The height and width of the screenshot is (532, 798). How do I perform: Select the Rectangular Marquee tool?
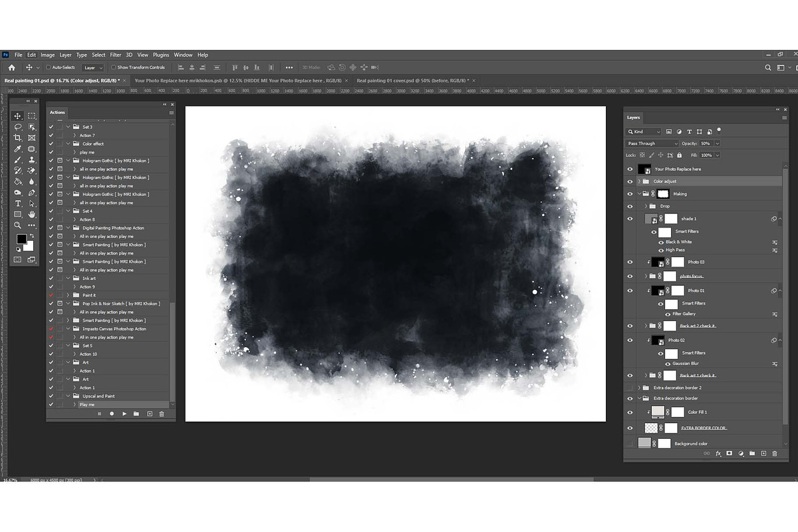click(32, 116)
